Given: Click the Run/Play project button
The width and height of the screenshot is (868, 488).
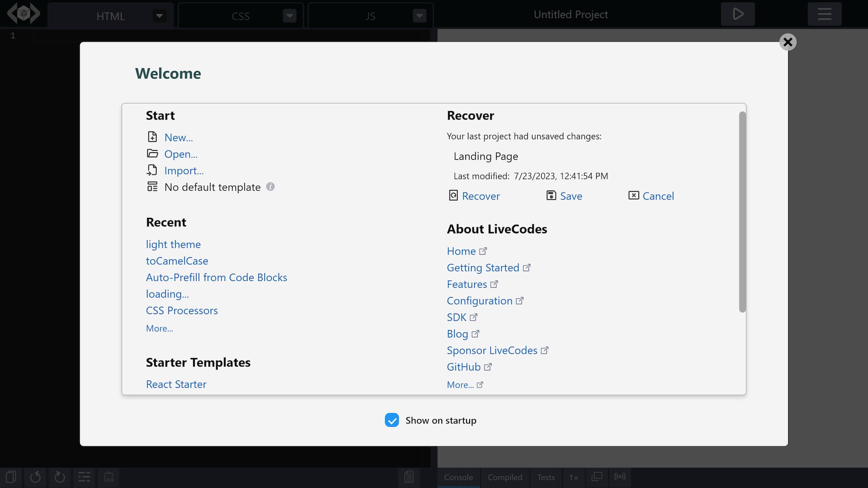Looking at the screenshot, I should click(x=738, y=14).
